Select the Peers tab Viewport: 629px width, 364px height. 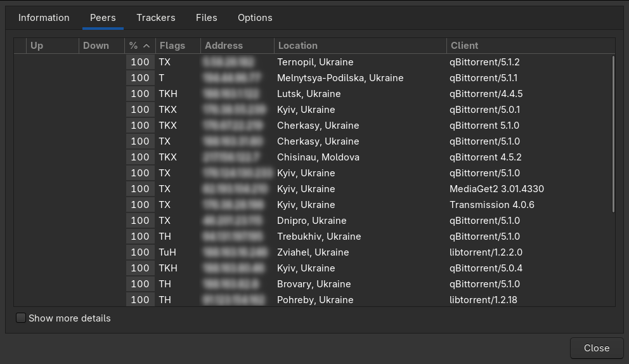pos(103,18)
